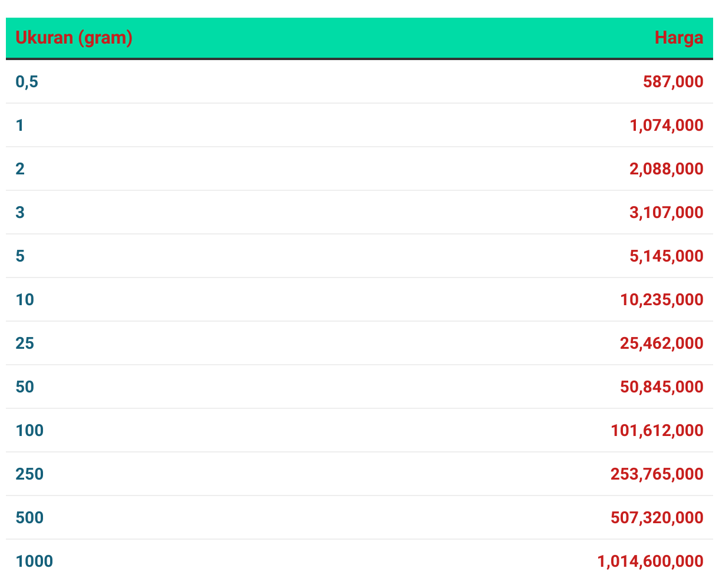
Task: Click the price 101,612,000
Action: click(657, 430)
